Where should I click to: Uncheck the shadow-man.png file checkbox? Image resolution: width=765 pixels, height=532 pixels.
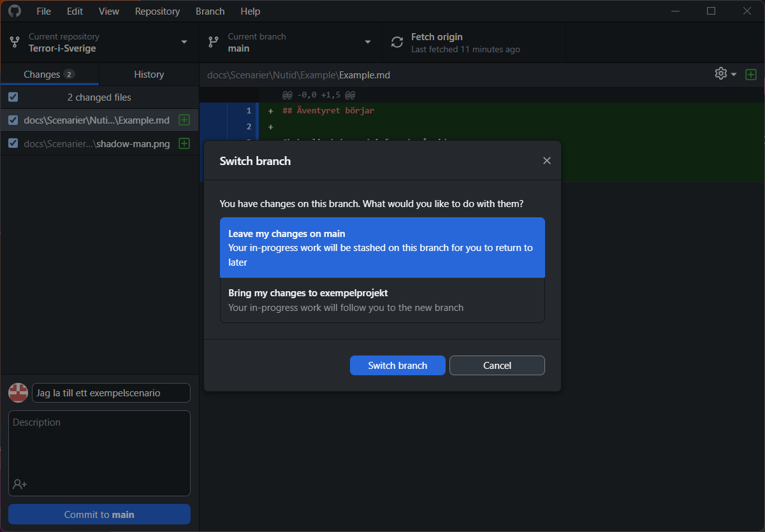[x=13, y=143]
